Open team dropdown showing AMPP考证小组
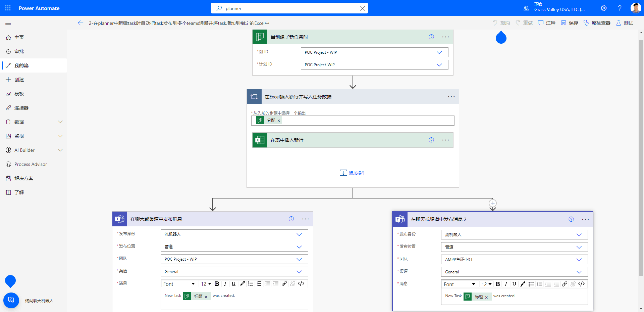 point(579,260)
